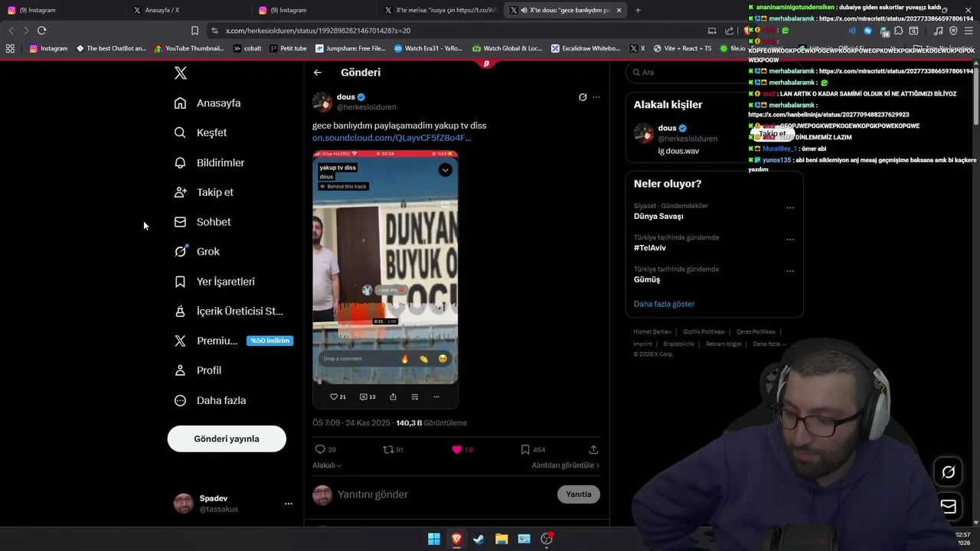Open Grok floating button
Viewport: 980px width, 551px height.
click(949, 472)
